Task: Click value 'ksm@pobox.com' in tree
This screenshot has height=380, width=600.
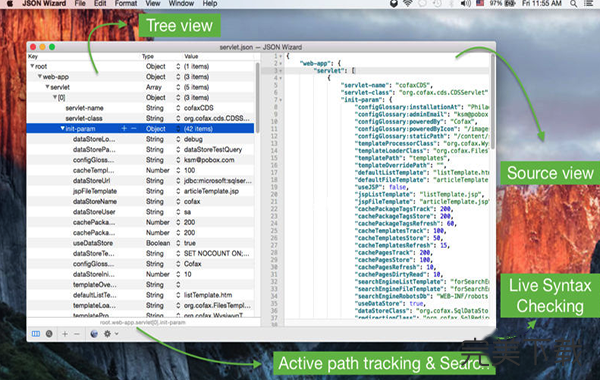Action: 209,160
